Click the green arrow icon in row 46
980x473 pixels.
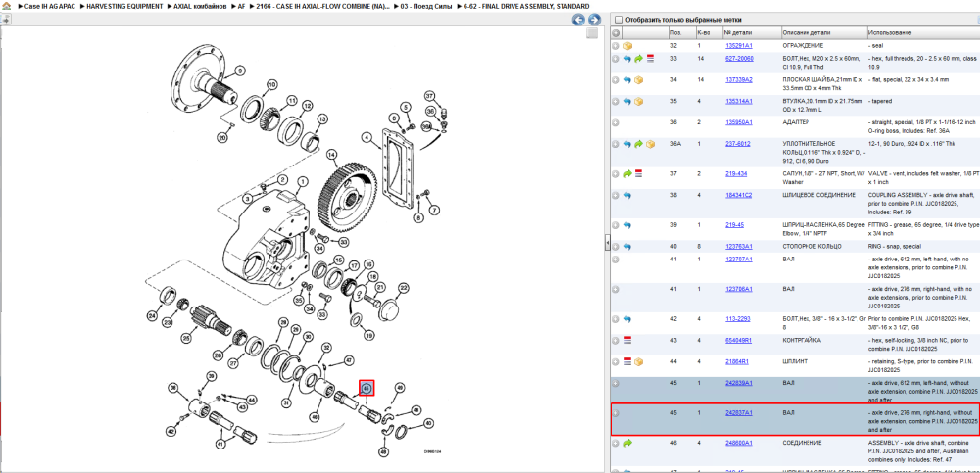(x=627, y=443)
